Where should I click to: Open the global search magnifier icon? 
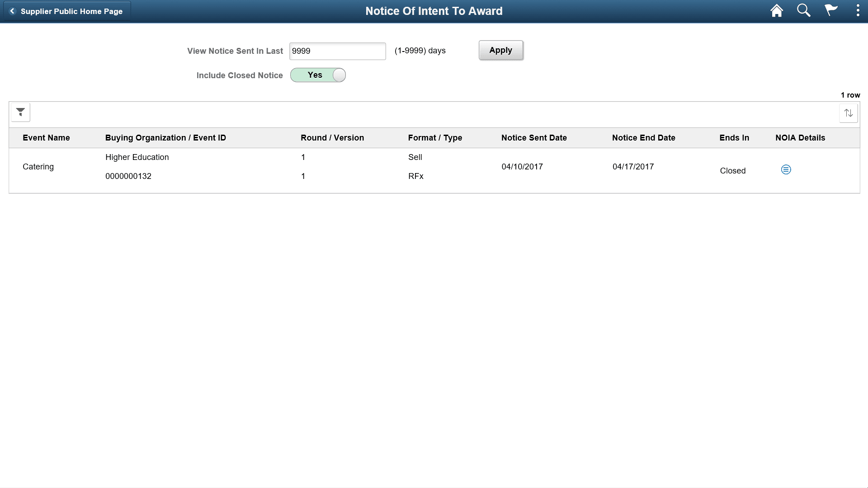point(803,11)
